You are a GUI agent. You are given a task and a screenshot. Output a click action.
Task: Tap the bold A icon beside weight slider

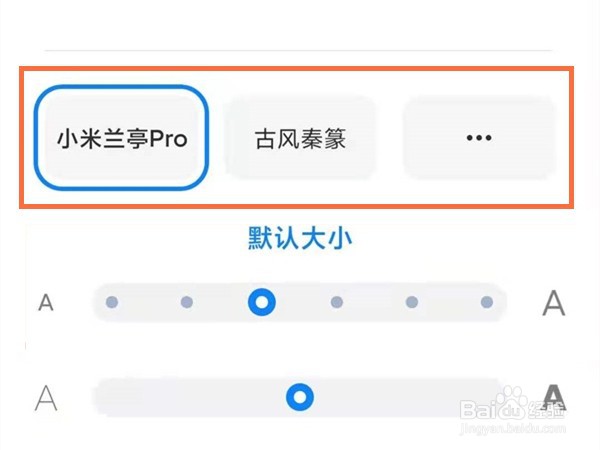(x=554, y=397)
